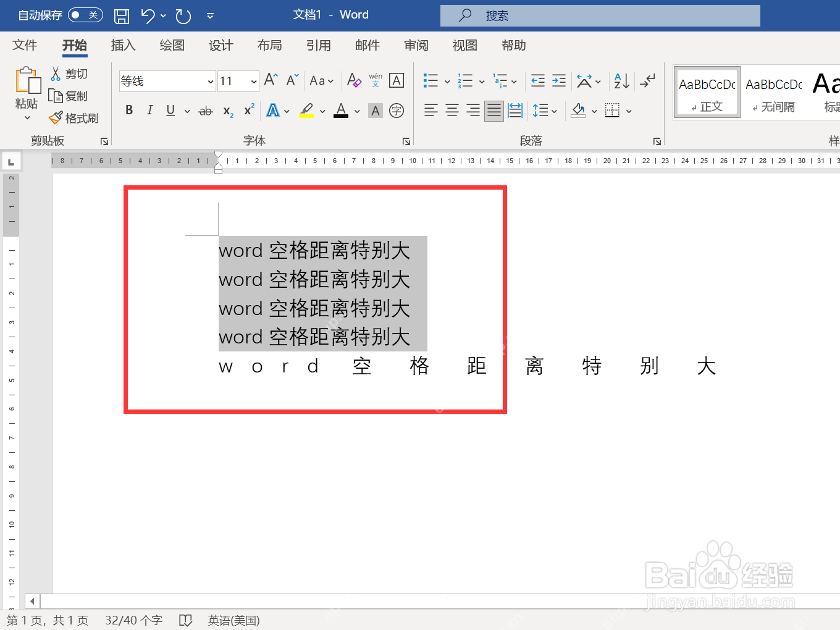Click the Distributed alignment icon
This screenshot has width=840, height=630.
pyautogui.click(x=515, y=111)
